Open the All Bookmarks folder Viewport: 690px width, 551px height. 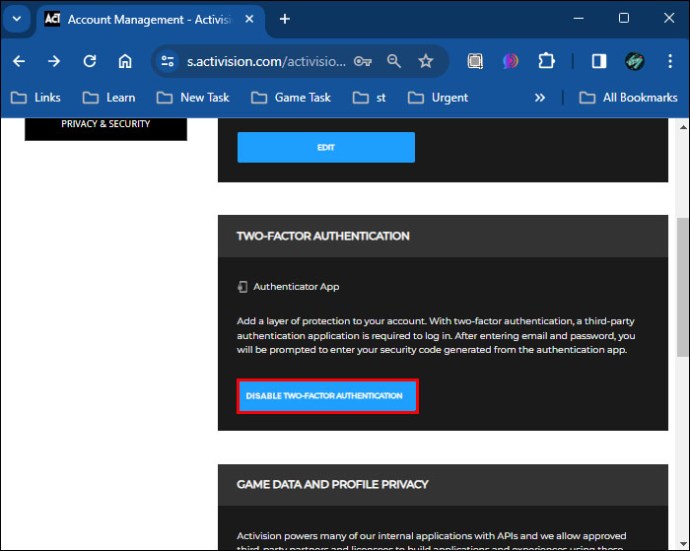628,97
